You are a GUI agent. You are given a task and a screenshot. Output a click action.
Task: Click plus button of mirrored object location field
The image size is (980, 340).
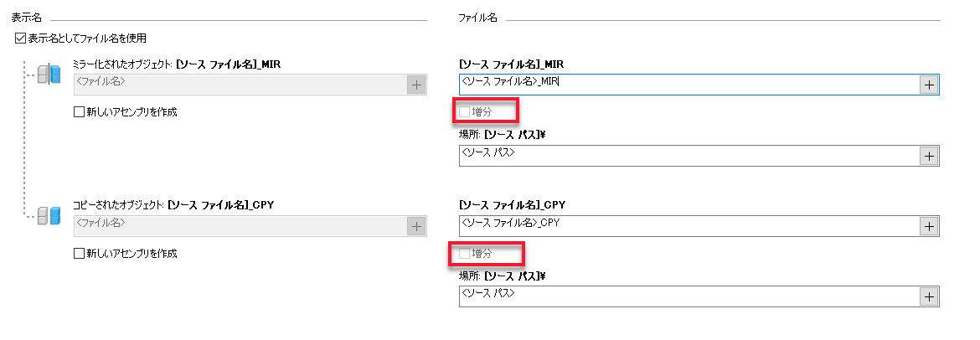928,156
